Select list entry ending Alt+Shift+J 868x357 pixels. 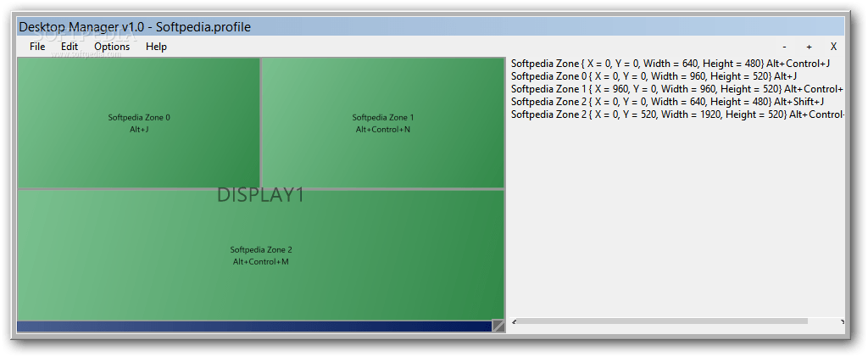[x=668, y=102]
